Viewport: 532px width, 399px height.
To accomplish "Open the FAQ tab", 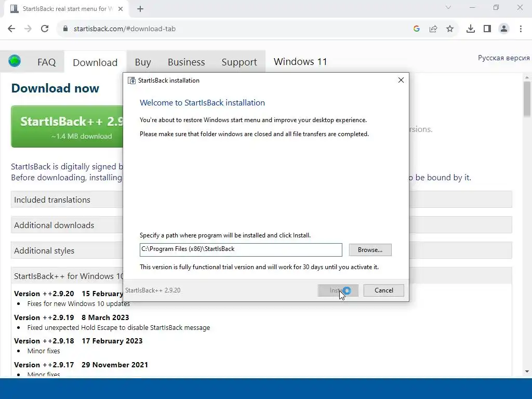I will tap(46, 62).
